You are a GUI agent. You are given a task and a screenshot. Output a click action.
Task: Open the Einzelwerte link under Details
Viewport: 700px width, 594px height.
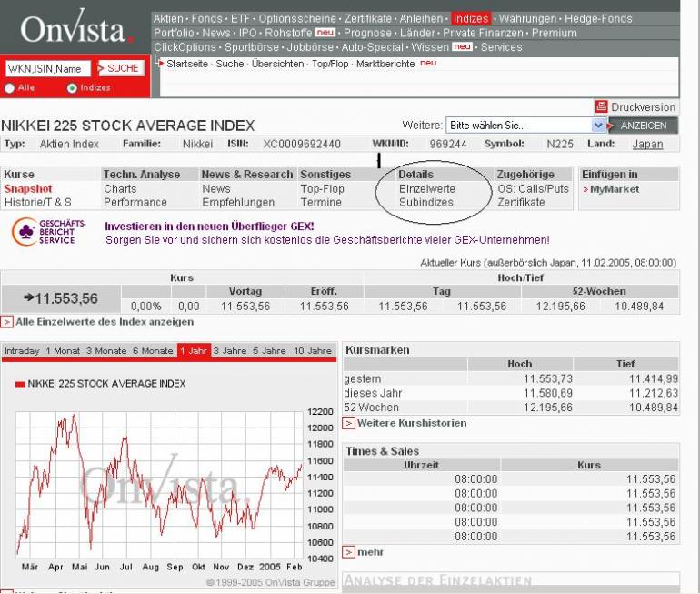tap(426, 189)
